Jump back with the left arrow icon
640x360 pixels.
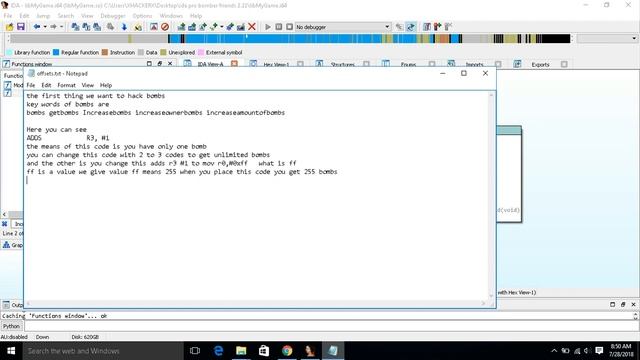(x=37, y=27)
